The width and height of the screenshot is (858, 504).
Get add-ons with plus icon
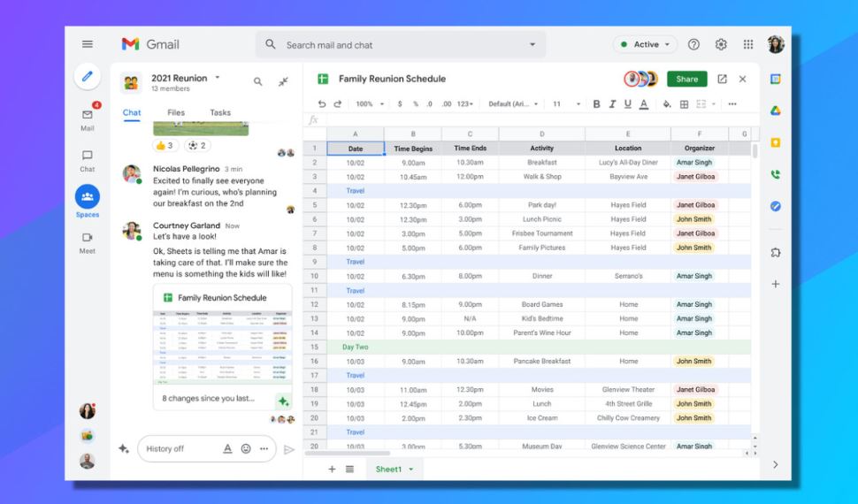[776, 284]
